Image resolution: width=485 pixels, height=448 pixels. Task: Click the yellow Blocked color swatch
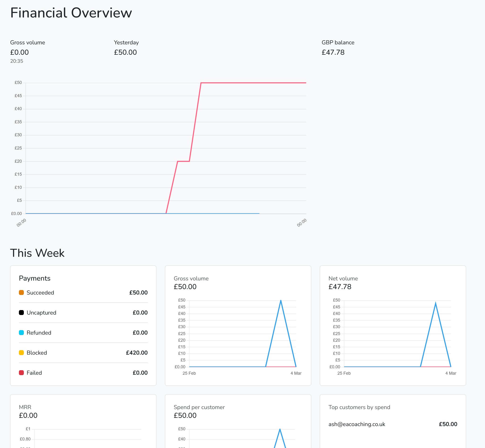[21, 353]
